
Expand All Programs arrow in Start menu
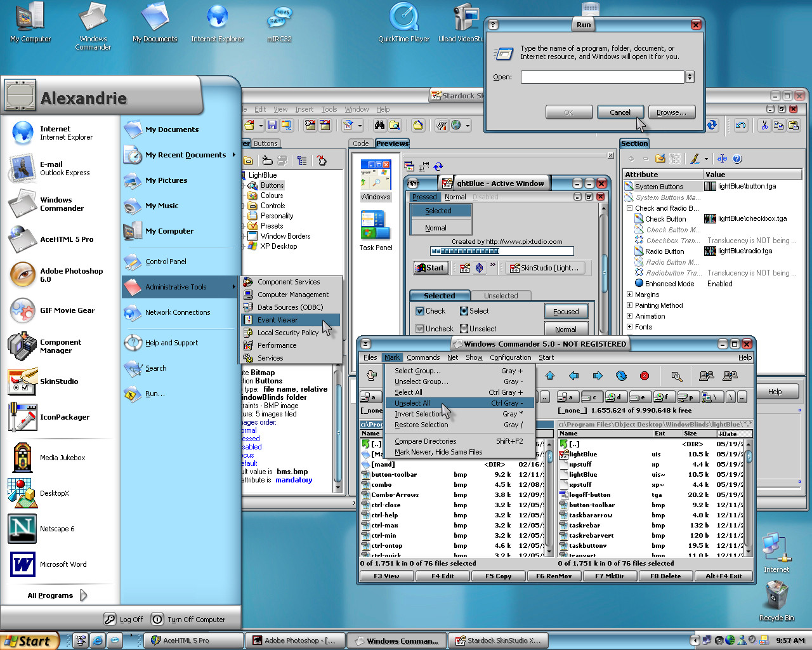[83, 595]
